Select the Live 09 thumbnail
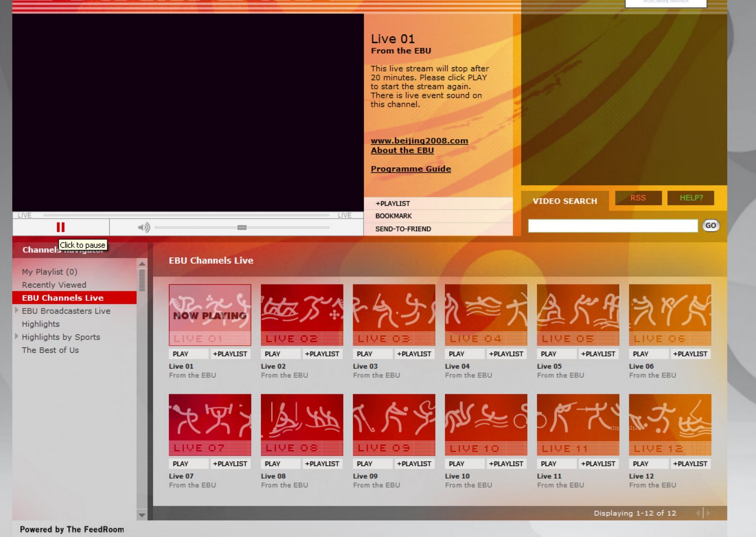The height and width of the screenshot is (537, 756). point(394,425)
